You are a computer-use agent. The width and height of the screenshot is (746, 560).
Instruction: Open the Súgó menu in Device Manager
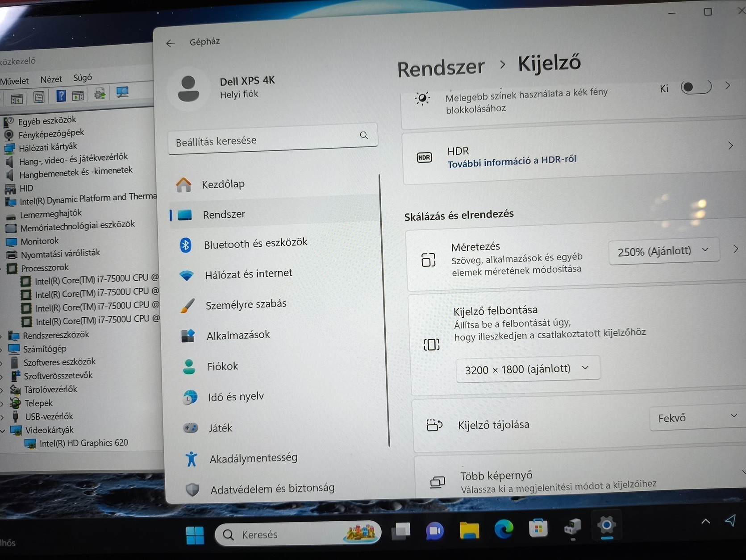click(x=83, y=78)
